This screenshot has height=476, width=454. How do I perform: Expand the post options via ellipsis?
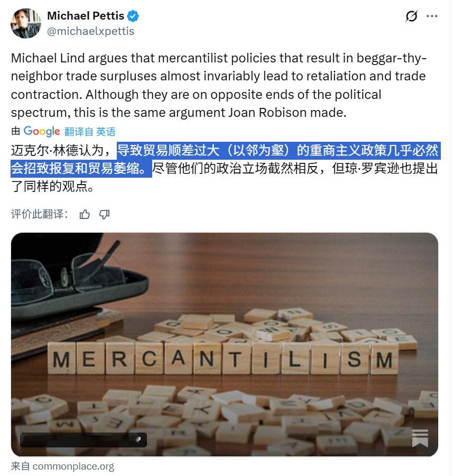point(433,16)
